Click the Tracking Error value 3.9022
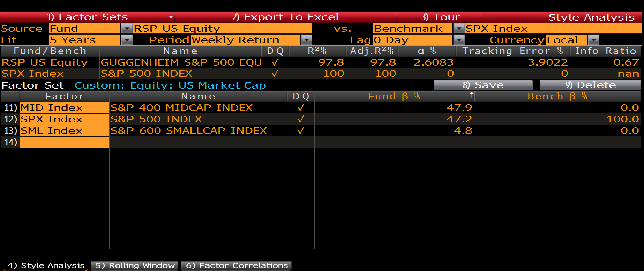This screenshot has width=644, height=271. tap(548, 62)
